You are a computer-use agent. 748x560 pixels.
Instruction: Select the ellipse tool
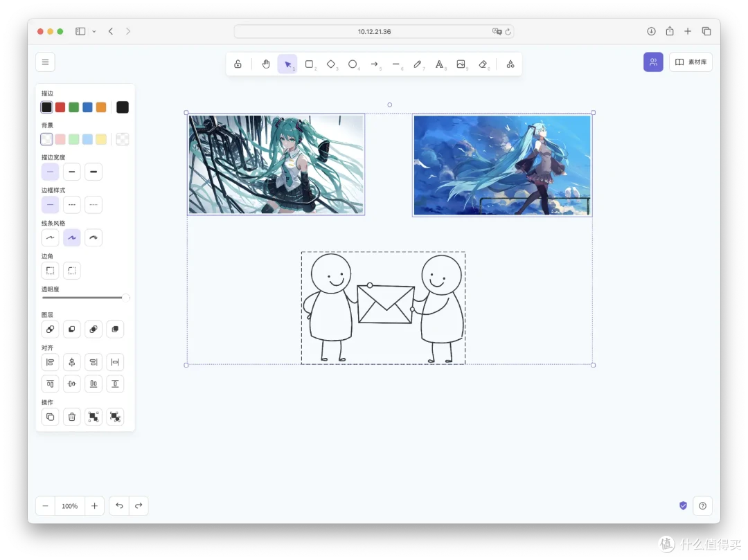click(x=353, y=64)
